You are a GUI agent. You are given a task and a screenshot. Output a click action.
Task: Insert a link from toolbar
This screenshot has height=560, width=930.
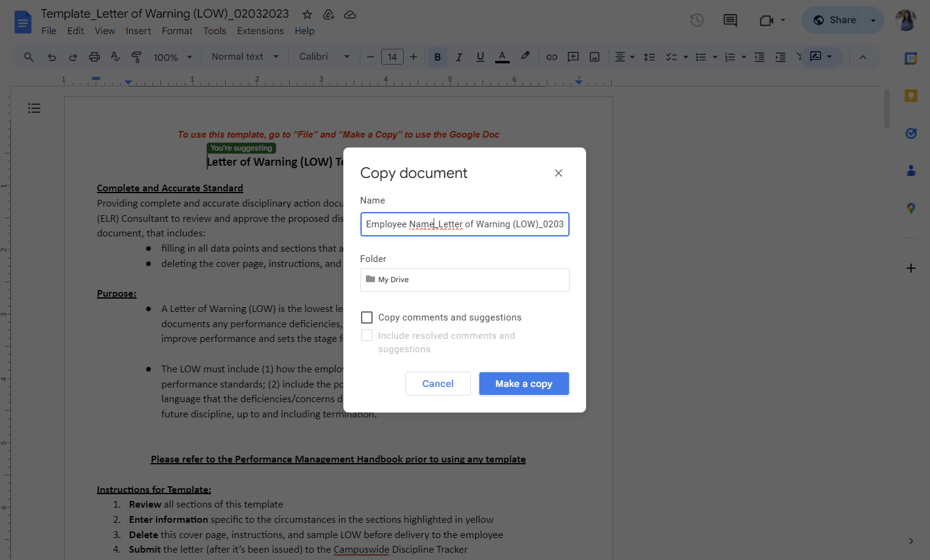pyautogui.click(x=552, y=57)
